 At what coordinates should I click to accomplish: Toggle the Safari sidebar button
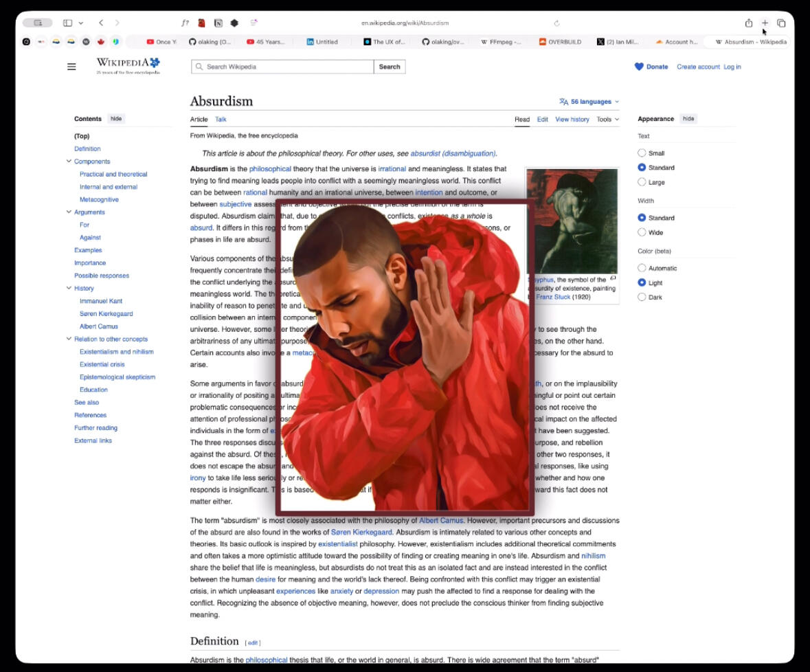[x=68, y=23]
